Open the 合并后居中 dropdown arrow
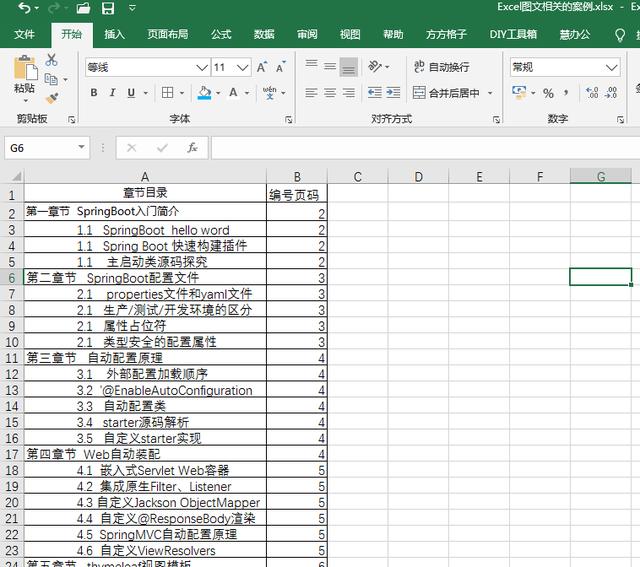Viewport: 640px width, 567px height. click(x=490, y=93)
